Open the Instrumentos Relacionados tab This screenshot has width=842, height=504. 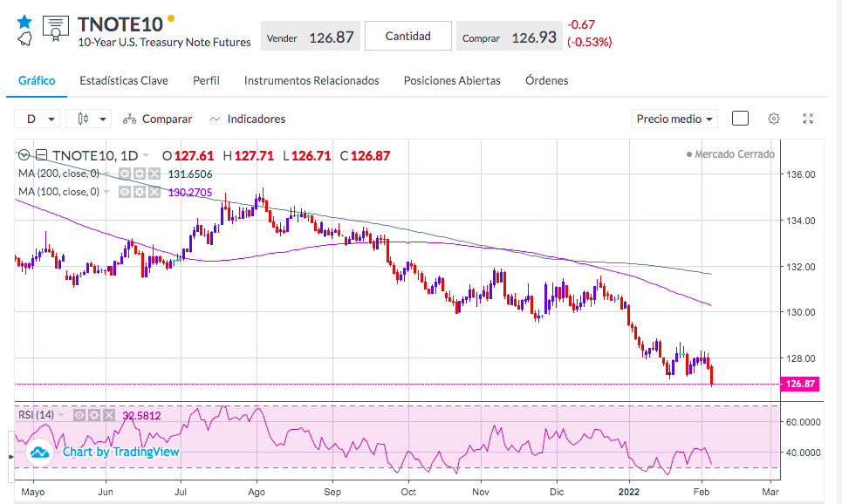pos(311,80)
